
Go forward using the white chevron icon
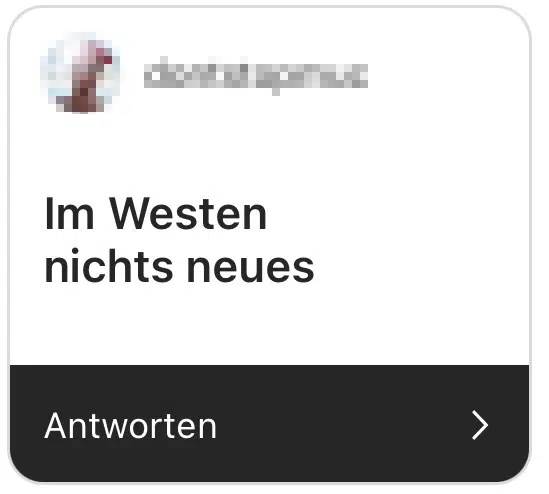480,425
